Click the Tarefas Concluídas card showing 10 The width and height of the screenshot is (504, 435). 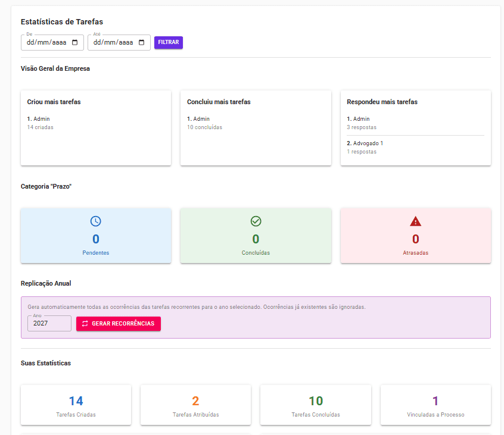click(x=315, y=405)
